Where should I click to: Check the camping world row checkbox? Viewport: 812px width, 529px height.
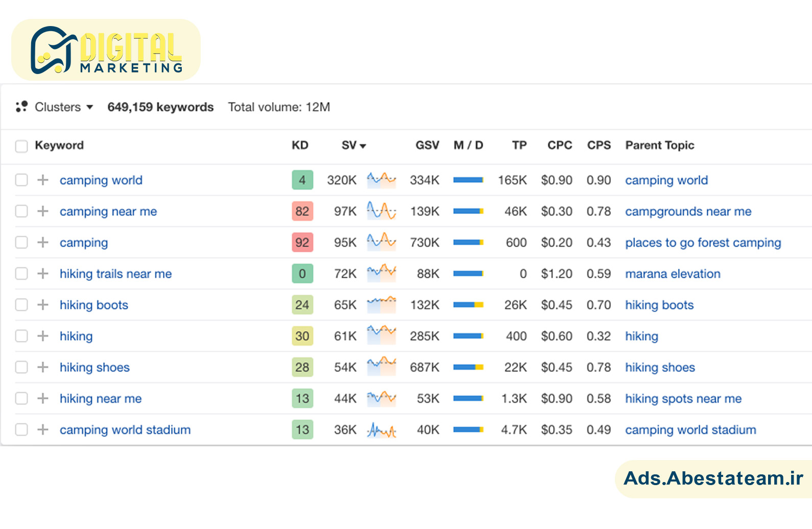click(21, 180)
